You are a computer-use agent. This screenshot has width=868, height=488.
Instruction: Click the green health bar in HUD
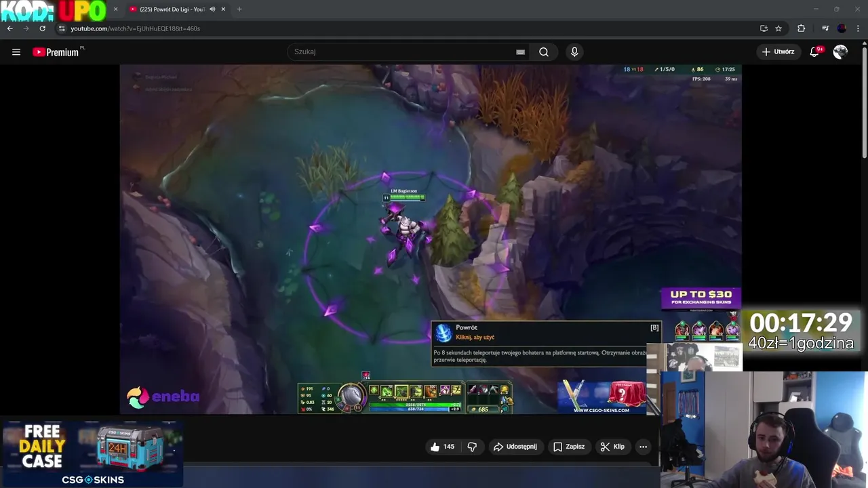click(415, 405)
